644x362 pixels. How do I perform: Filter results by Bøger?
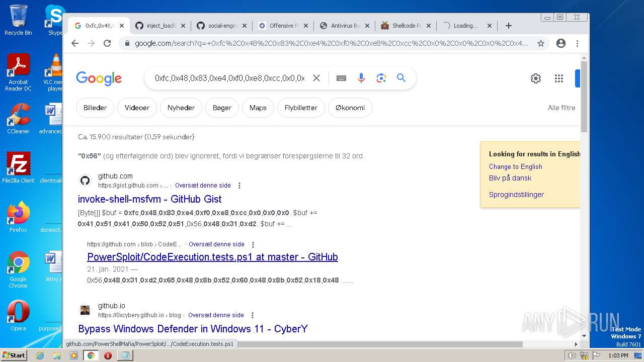[x=222, y=108]
